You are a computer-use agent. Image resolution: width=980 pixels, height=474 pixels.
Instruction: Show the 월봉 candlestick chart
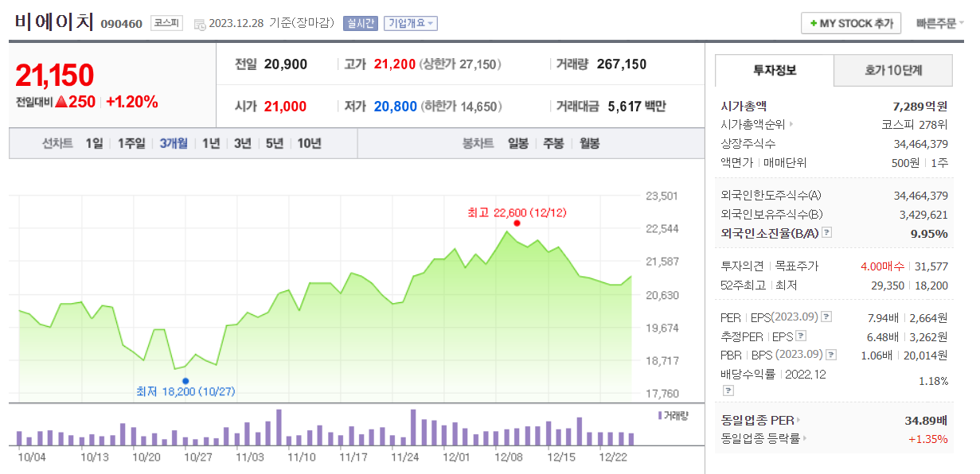pos(590,143)
